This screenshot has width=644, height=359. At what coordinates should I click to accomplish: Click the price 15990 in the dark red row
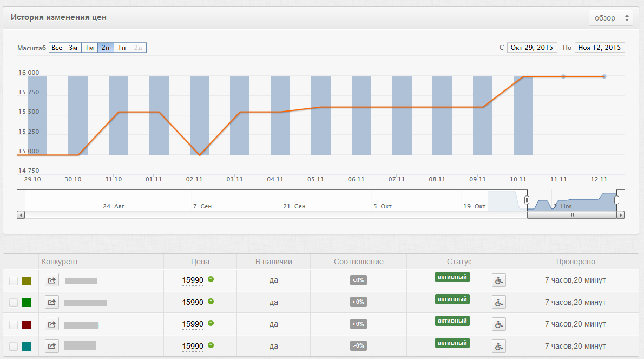193,324
